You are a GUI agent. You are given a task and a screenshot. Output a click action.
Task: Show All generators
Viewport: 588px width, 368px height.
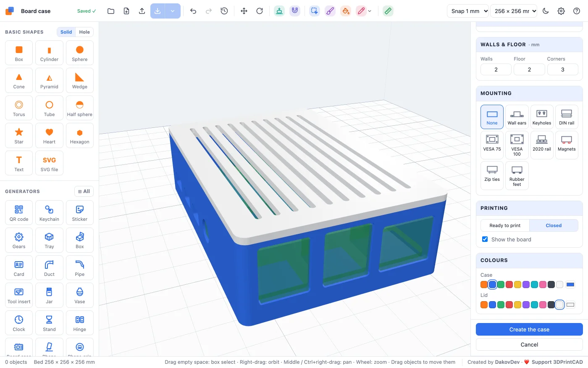tap(84, 191)
